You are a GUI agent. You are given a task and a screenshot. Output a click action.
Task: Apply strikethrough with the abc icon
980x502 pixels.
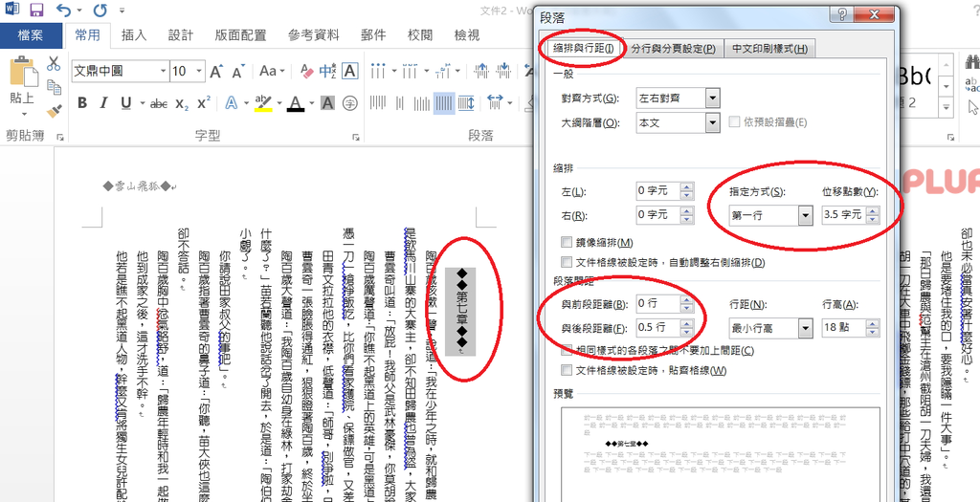159,103
